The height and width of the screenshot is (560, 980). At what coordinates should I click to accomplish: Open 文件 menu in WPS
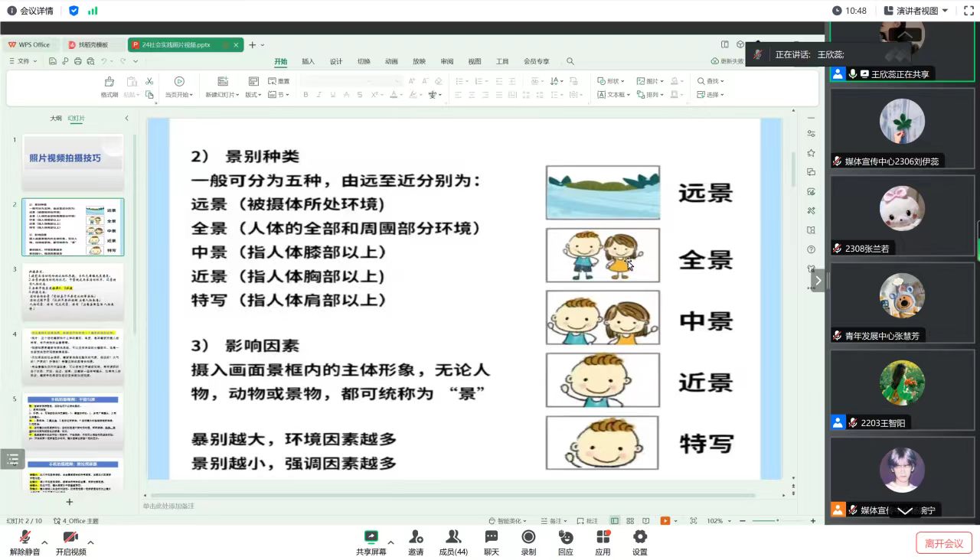coord(23,61)
